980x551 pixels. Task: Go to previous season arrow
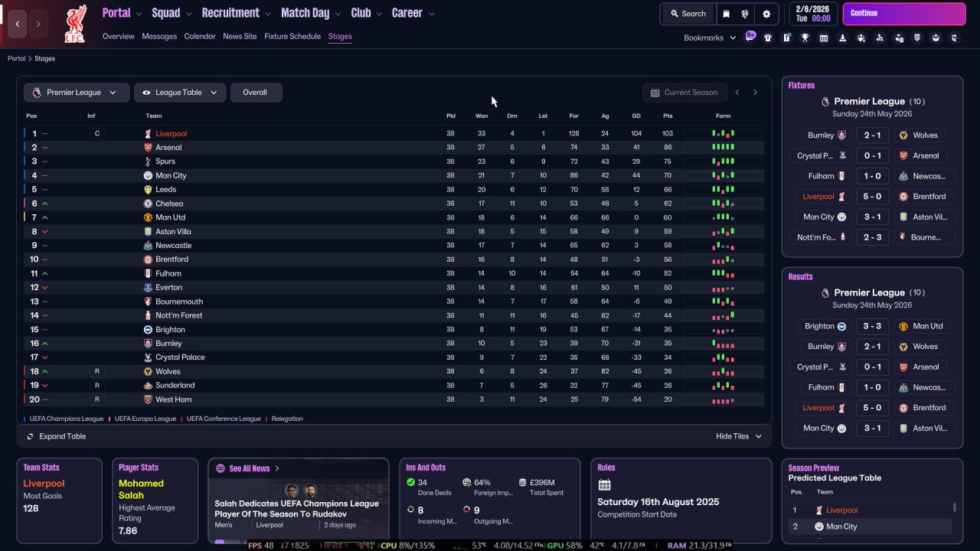737,93
